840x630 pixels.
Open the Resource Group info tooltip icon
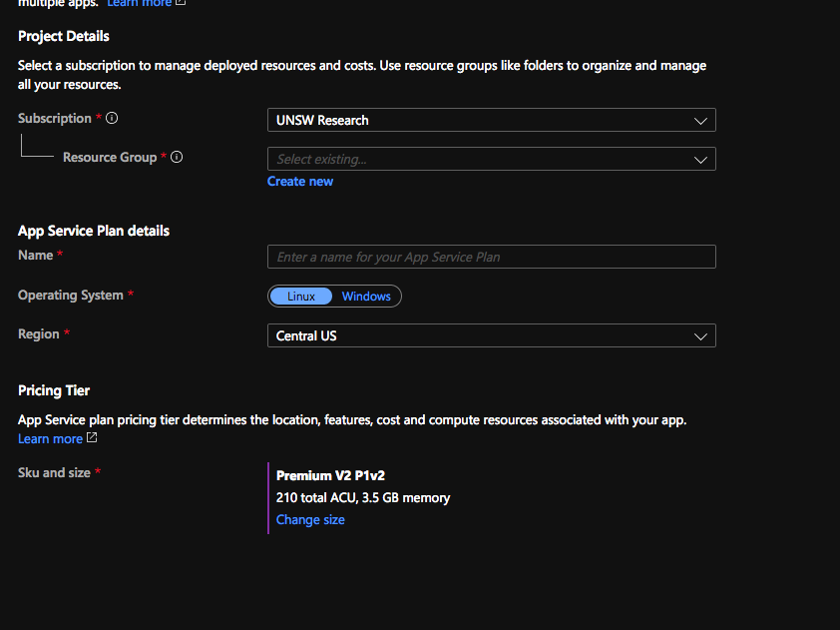[x=177, y=157]
